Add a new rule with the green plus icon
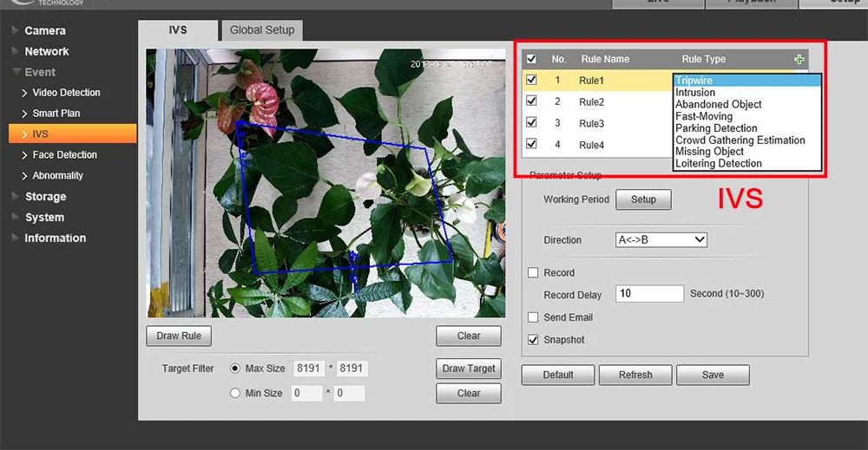Screen dimensions: 868x450 [x=799, y=59]
